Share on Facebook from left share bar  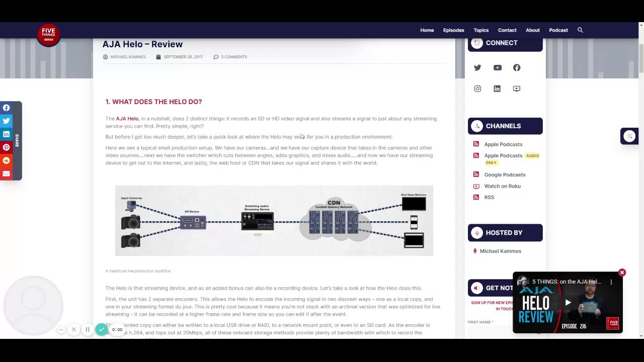pyautogui.click(x=6, y=108)
